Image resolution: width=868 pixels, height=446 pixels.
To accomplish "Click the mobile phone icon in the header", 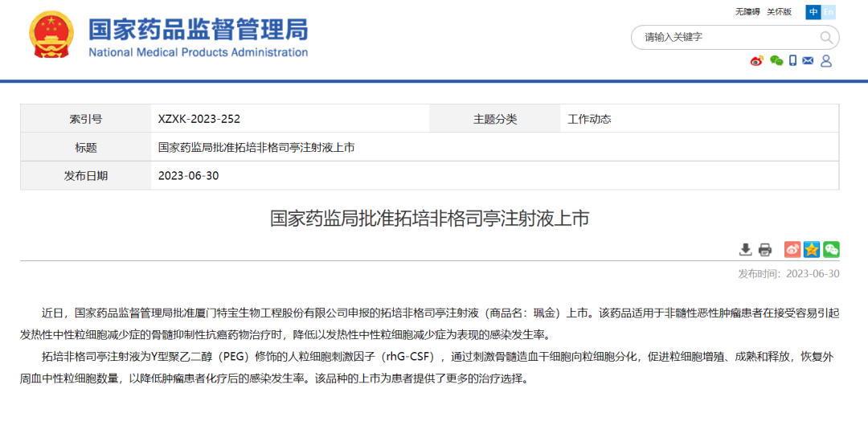I will tap(792, 61).
